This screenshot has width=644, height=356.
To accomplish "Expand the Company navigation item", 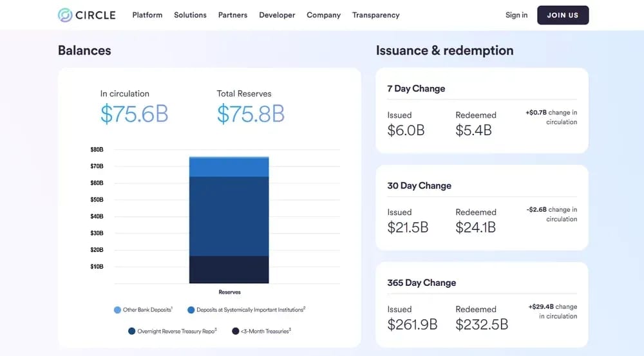I will point(324,15).
